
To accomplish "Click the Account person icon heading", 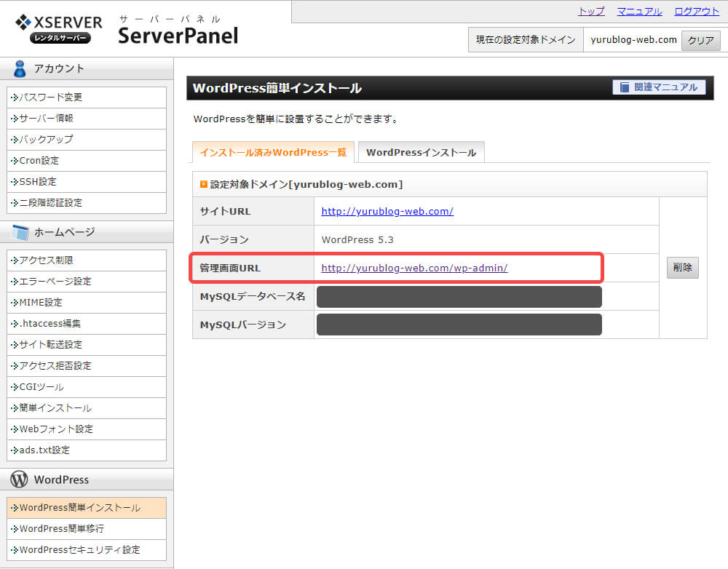I will coord(20,68).
